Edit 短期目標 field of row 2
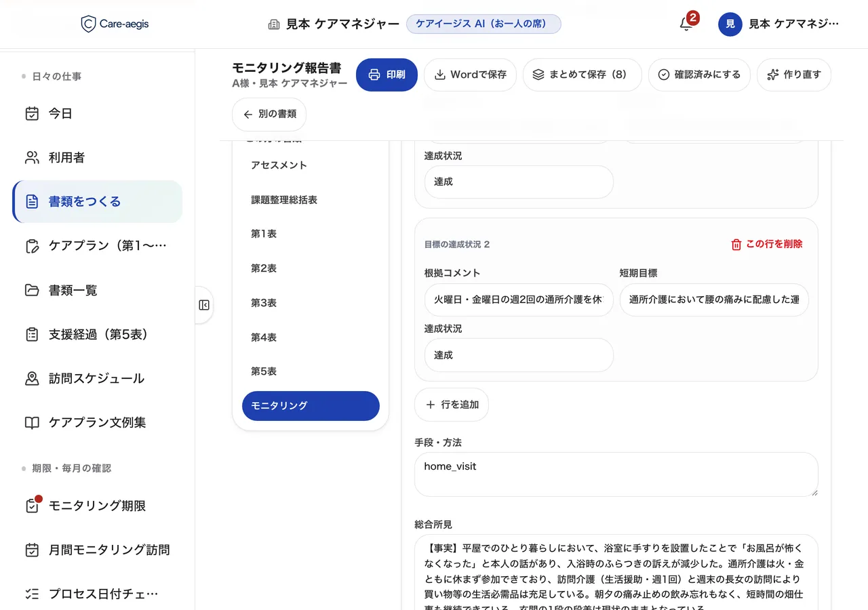868x610 pixels. [714, 300]
